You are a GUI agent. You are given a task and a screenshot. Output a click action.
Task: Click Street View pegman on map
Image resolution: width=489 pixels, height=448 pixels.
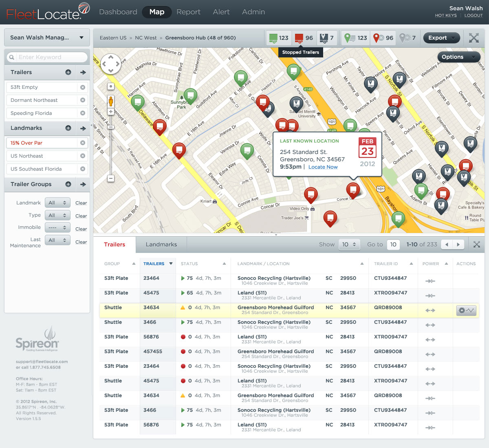point(110,101)
